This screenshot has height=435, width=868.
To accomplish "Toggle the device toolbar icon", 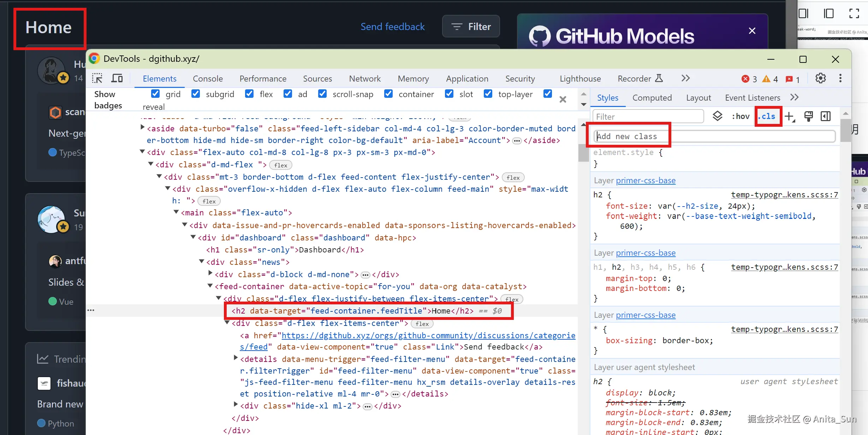I will [x=117, y=78].
